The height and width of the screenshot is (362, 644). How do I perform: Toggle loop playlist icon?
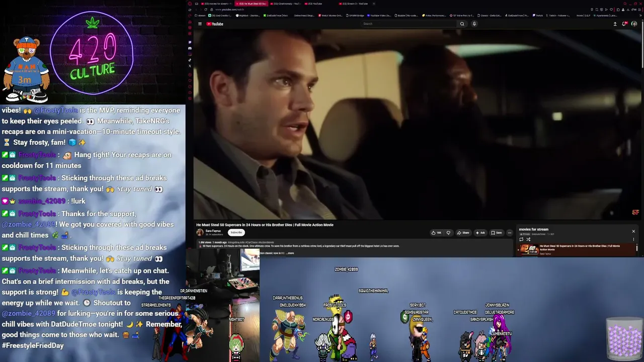pos(521,239)
